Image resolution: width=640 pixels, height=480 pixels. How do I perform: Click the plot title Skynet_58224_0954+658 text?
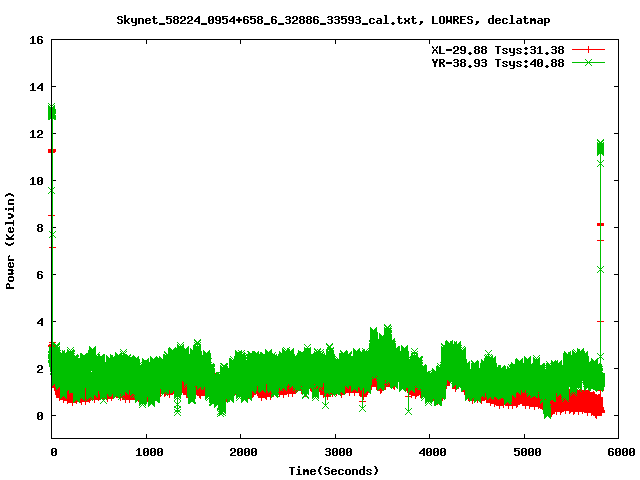(333, 20)
